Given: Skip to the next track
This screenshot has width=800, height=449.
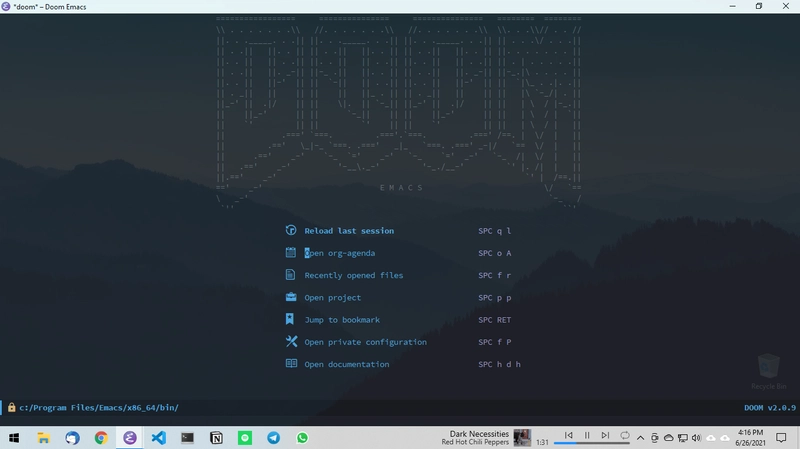Looking at the screenshot, I should click(x=605, y=435).
